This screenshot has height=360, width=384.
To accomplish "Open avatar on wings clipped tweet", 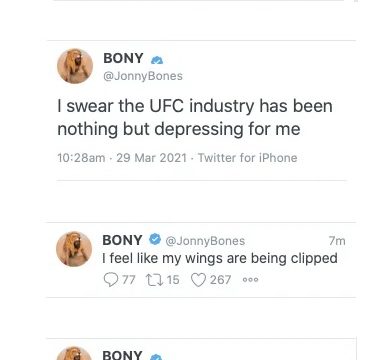I will coord(74,249).
